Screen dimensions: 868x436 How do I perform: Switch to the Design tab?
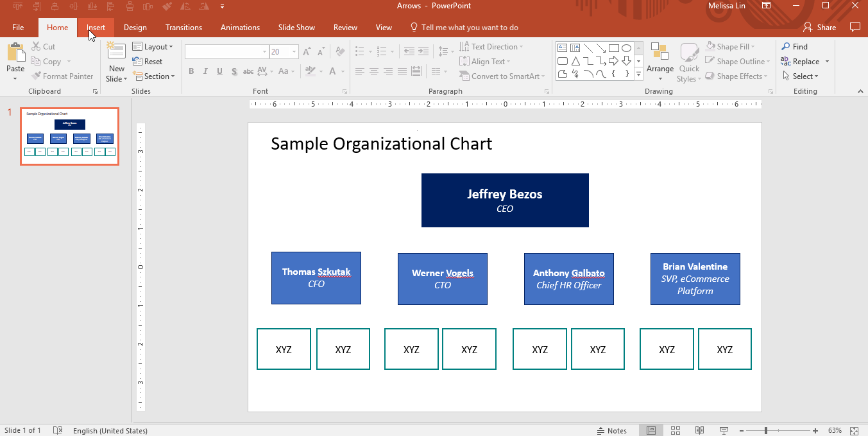click(135, 28)
